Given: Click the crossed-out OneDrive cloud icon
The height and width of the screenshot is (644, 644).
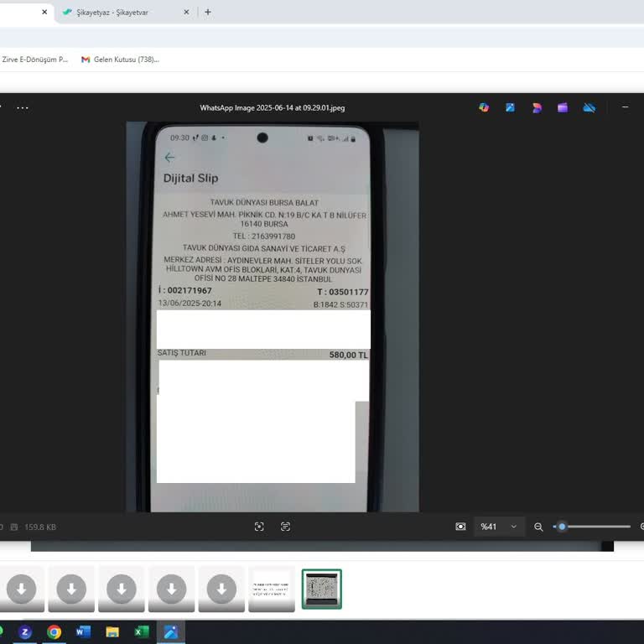Looking at the screenshot, I should coord(589,107).
